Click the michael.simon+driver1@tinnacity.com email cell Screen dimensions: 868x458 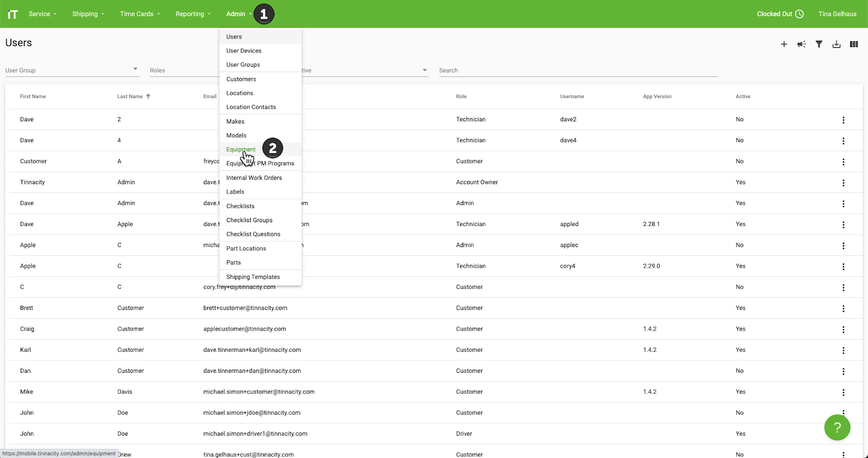(x=256, y=434)
